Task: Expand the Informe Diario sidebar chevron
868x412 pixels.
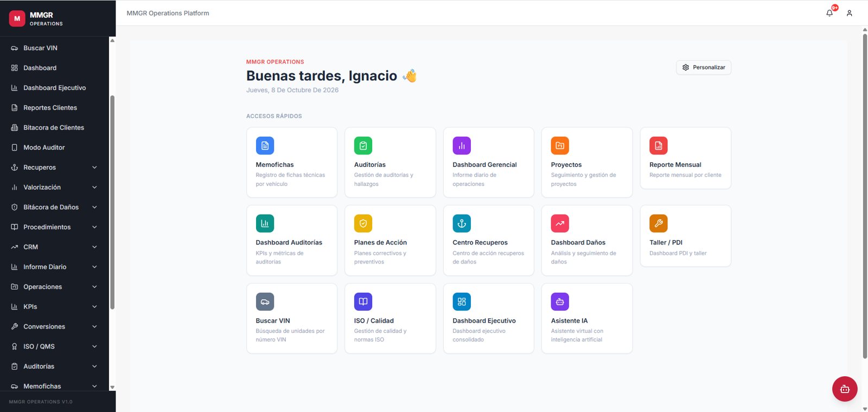Action: [94, 267]
